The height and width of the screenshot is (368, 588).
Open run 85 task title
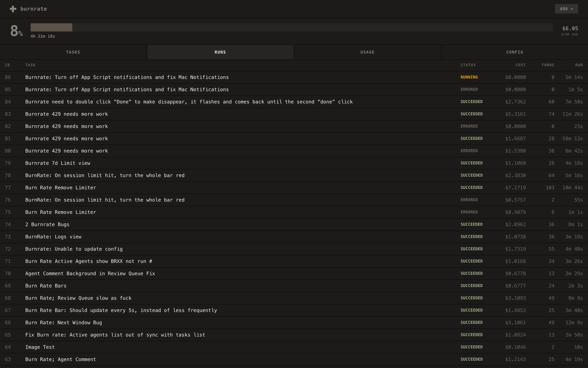coord(127,90)
